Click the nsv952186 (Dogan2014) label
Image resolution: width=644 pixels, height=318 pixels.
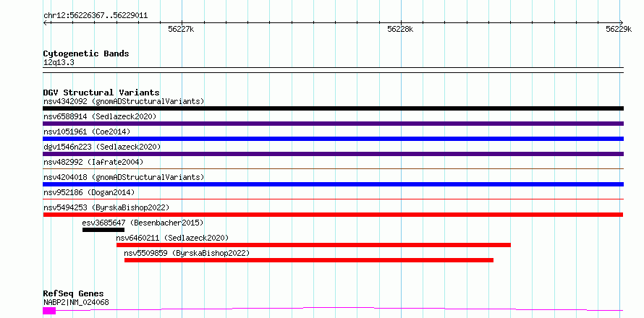(89, 192)
